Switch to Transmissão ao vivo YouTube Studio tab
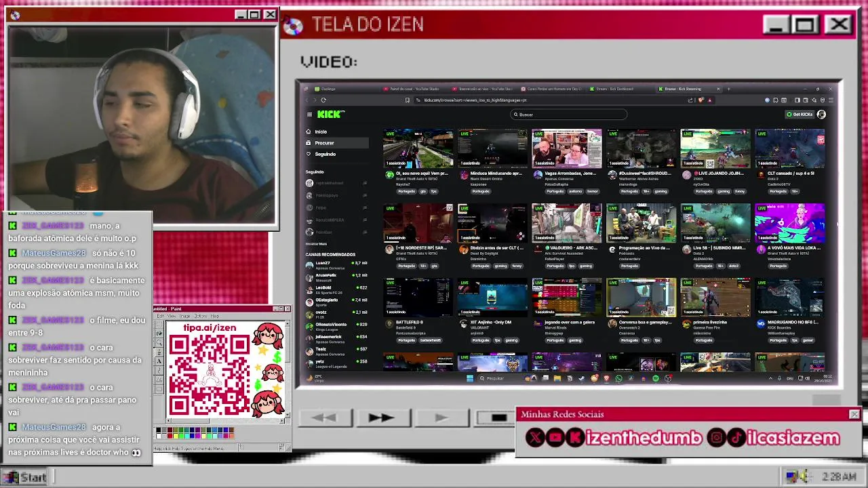 tap(483, 89)
